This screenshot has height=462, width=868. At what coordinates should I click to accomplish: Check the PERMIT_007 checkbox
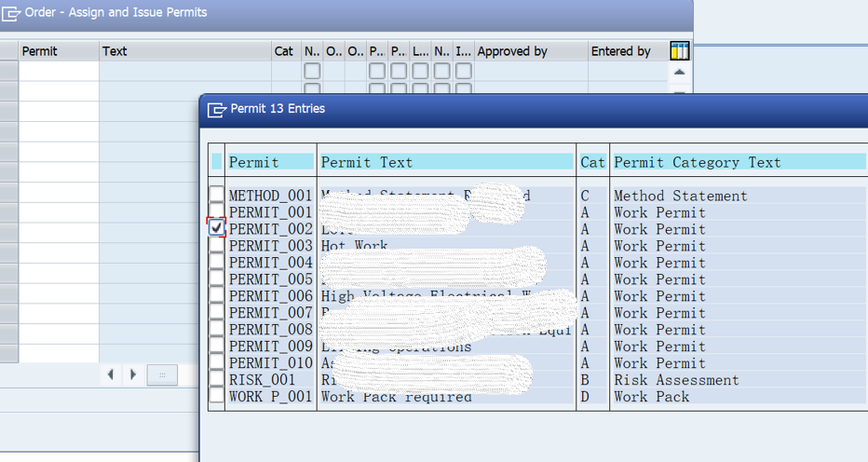[x=216, y=311]
